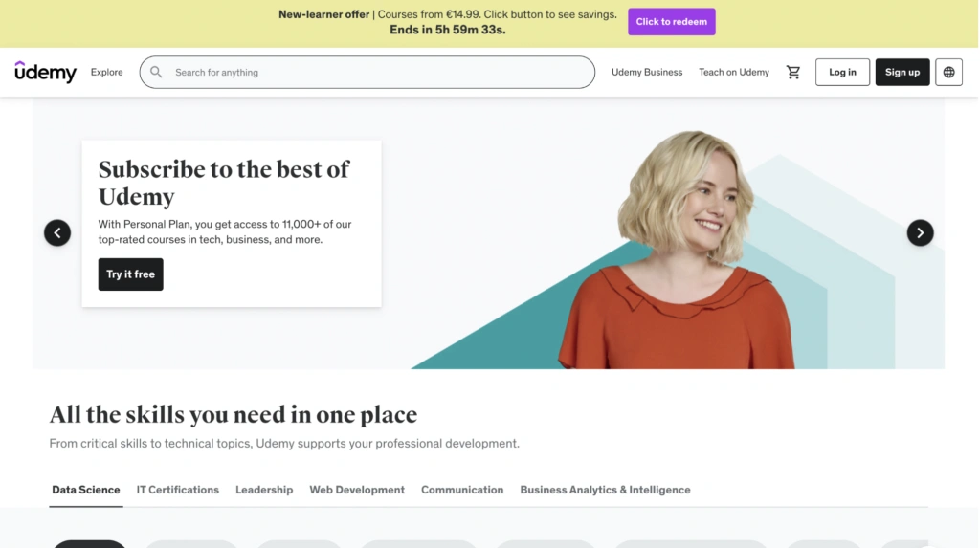Open the language selector globe
The width and height of the screenshot is (980, 548).
[x=948, y=73]
